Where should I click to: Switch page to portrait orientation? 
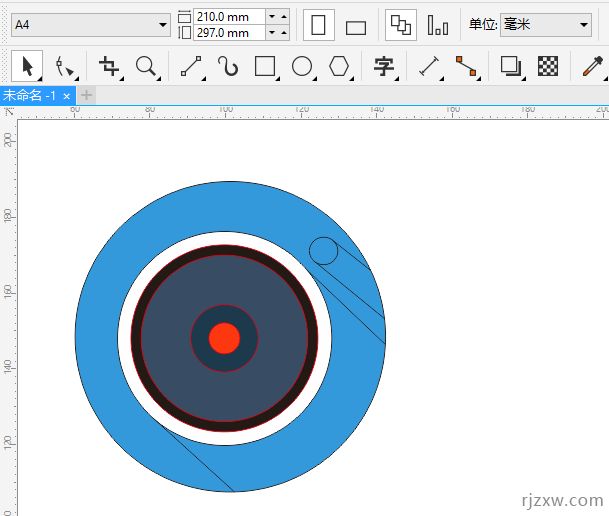[319, 25]
